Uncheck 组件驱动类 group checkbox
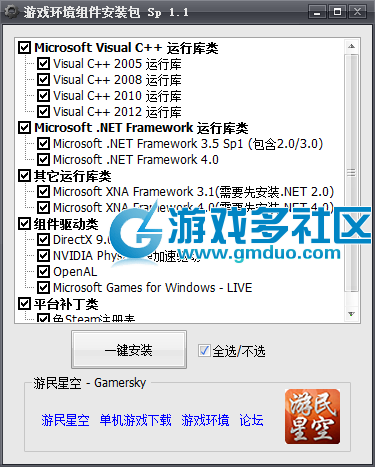Screen dimensions: 375x467 click(x=25, y=224)
